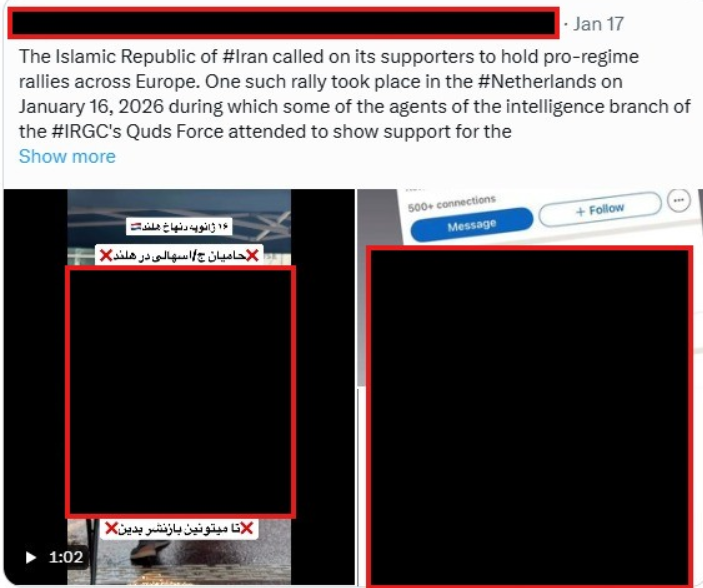Click the blue Message button

click(x=472, y=224)
